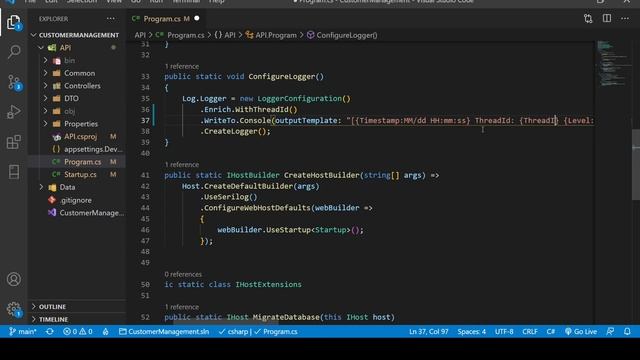640x360 pixels.
Task: Open the Source Control view
Action: [x=14, y=82]
